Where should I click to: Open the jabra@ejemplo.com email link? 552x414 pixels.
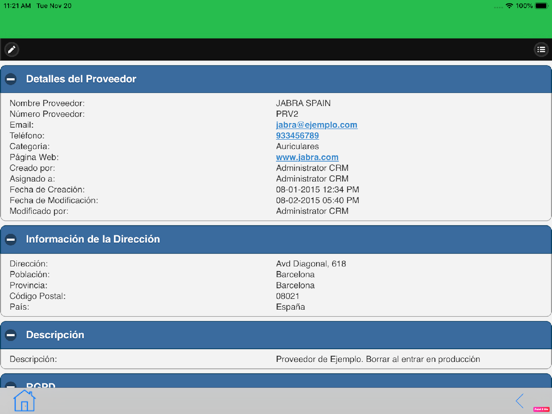[x=316, y=125]
